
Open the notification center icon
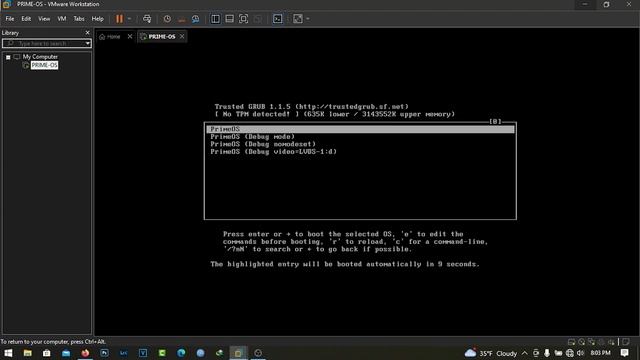tap(624, 353)
